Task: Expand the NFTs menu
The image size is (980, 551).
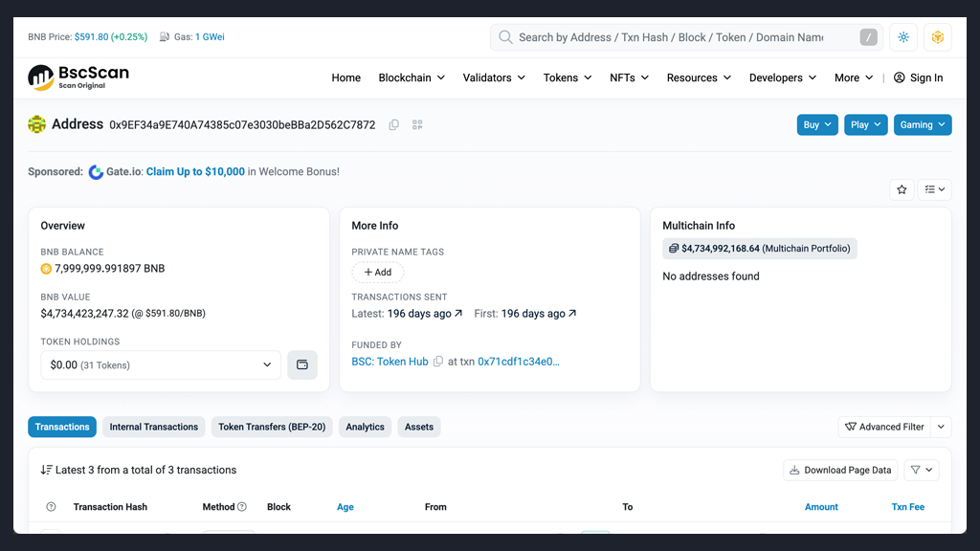Action: point(629,77)
